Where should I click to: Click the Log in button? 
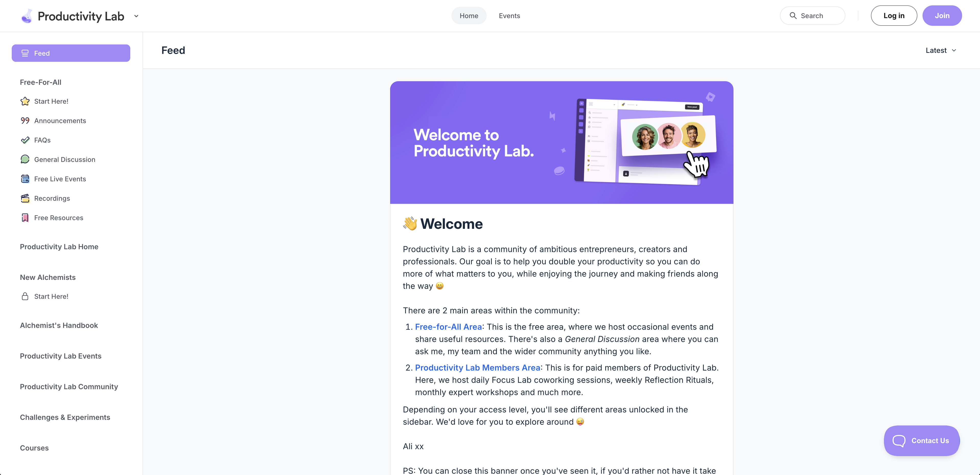point(893,16)
